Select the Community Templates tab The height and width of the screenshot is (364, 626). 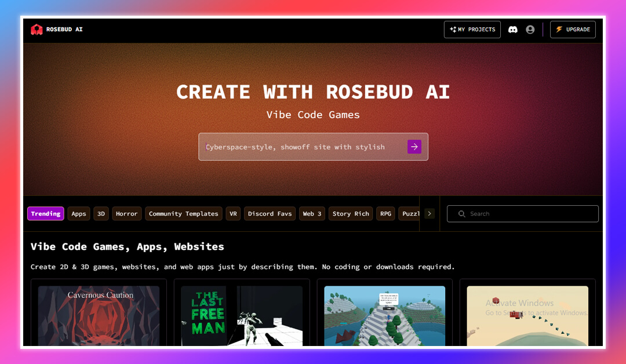pos(184,213)
